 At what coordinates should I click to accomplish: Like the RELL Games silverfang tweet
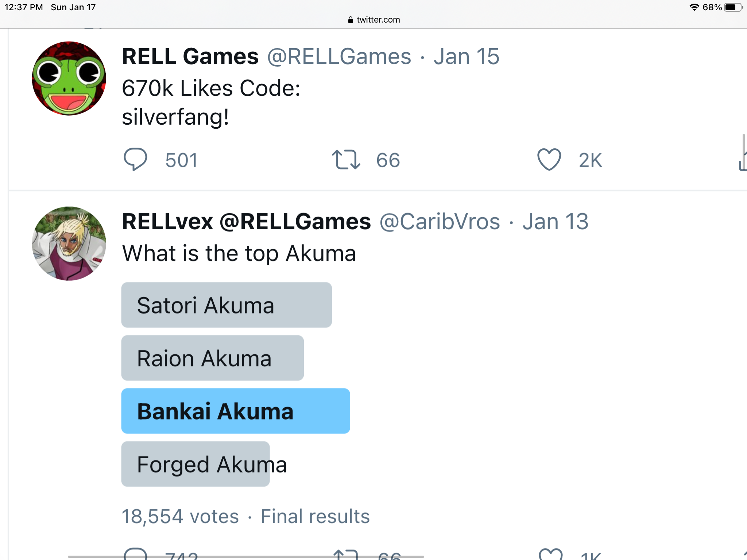point(549,160)
